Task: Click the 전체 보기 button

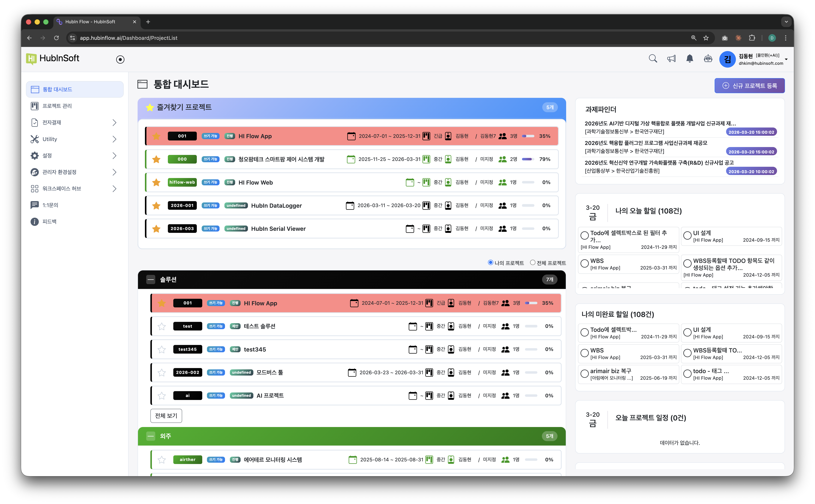Action: pyautogui.click(x=166, y=416)
